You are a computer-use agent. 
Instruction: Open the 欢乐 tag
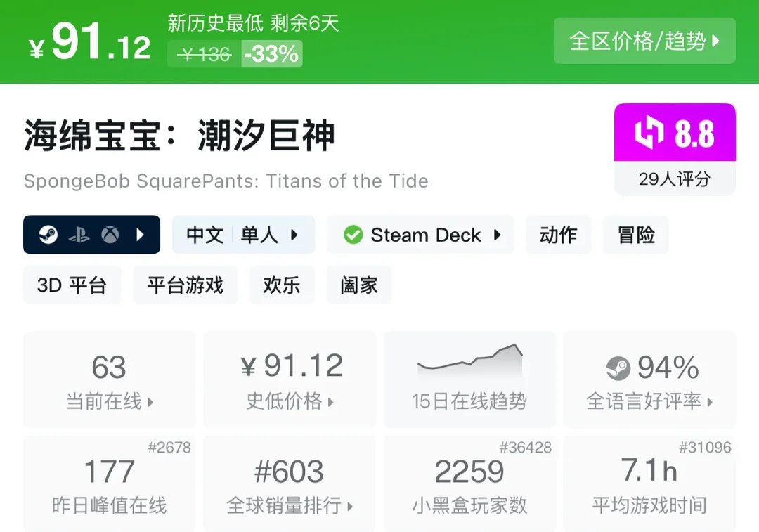point(282,285)
